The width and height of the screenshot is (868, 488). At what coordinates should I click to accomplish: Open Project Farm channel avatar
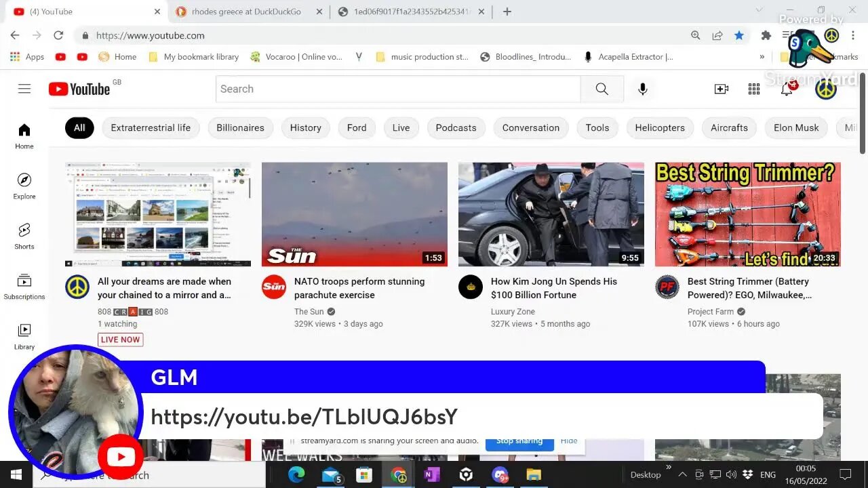click(667, 287)
